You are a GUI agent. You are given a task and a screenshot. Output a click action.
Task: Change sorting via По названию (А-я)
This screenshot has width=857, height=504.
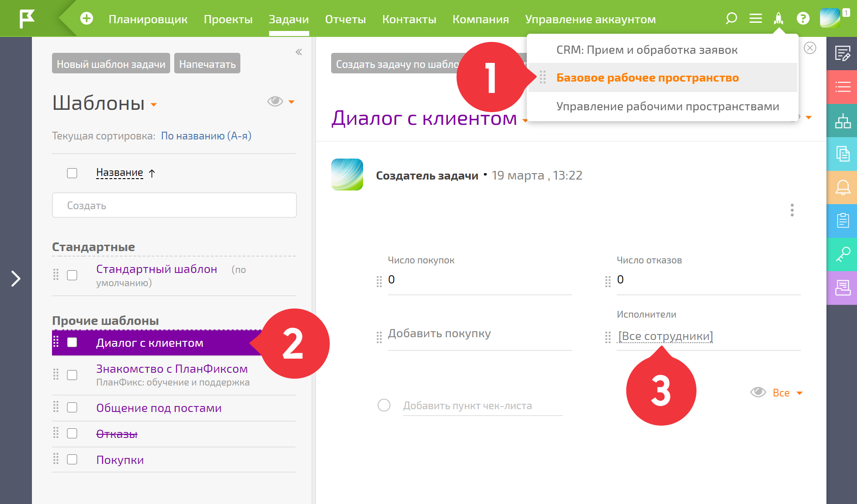tap(206, 136)
